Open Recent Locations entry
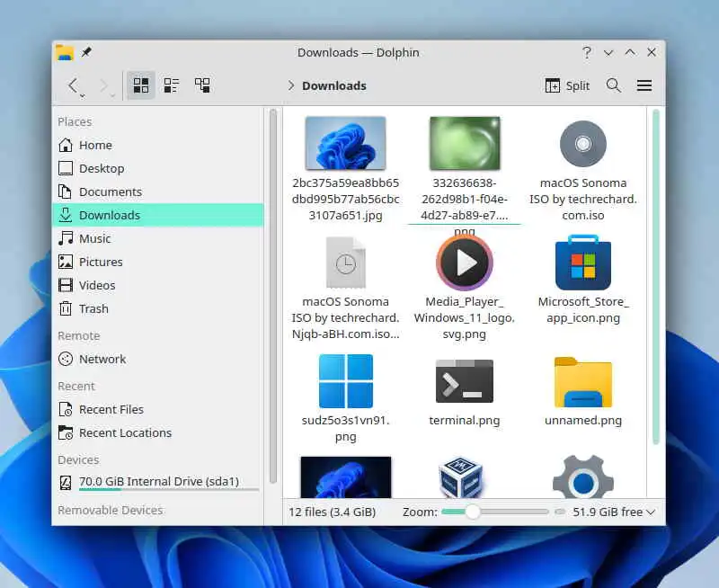Image resolution: width=719 pixels, height=588 pixels. pos(158,433)
